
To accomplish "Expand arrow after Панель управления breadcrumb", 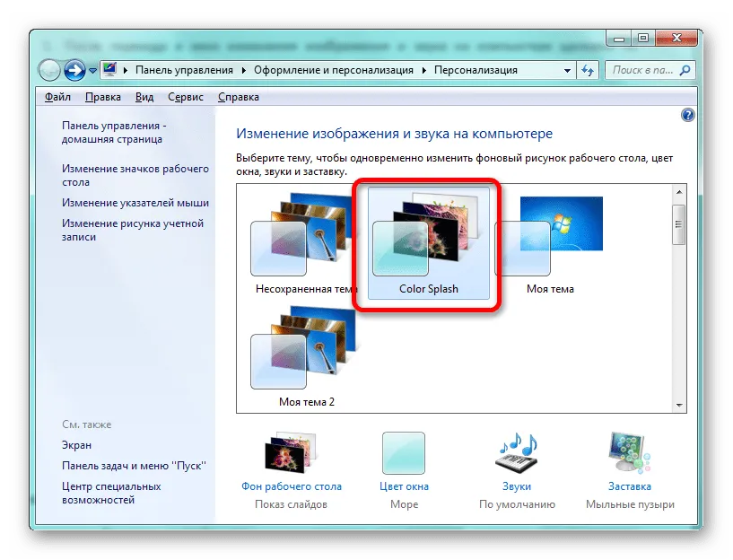I will coord(243,70).
